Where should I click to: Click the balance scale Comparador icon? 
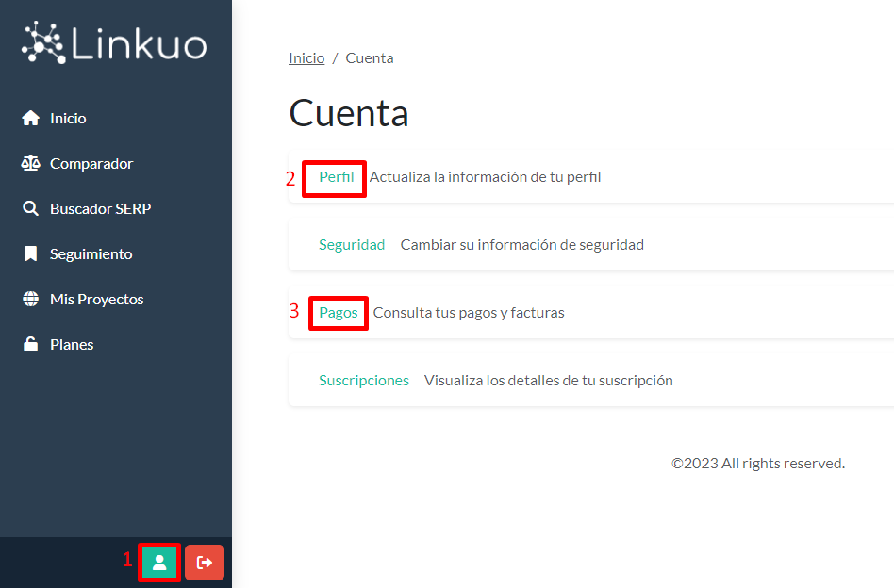30,164
